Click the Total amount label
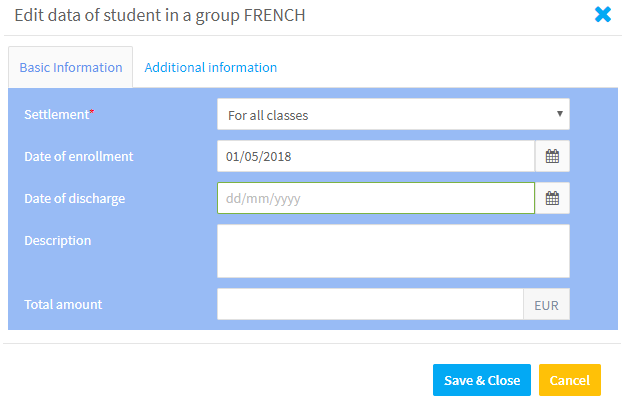The width and height of the screenshot is (627, 405). (63, 305)
